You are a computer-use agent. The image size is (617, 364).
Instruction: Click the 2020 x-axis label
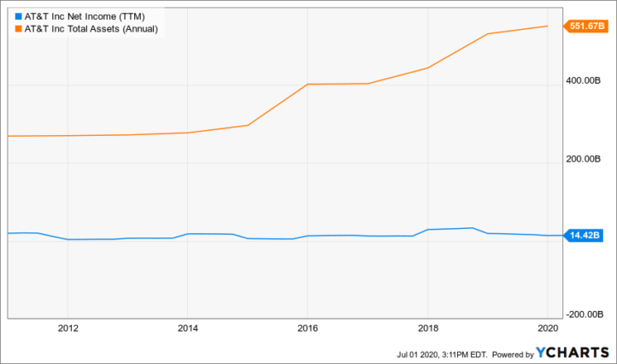[548, 328]
